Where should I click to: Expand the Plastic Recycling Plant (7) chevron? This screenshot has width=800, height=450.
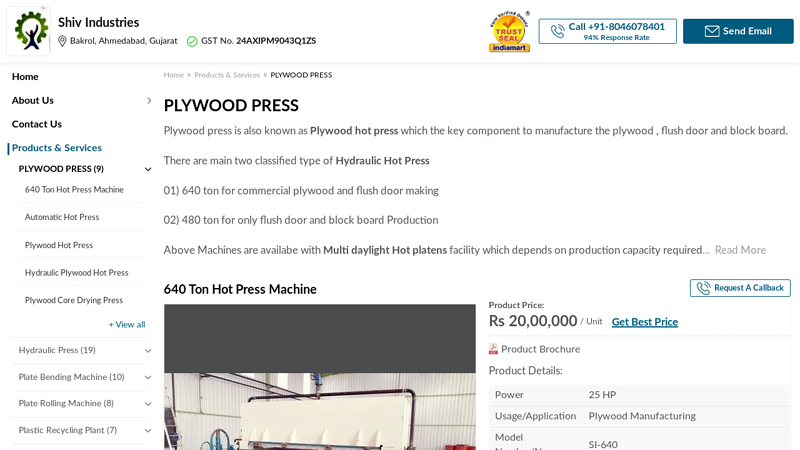[148, 431]
